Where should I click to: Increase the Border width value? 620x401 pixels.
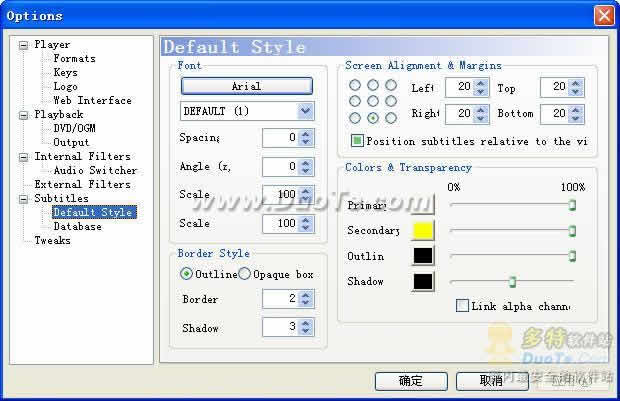pyautogui.click(x=305, y=295)
